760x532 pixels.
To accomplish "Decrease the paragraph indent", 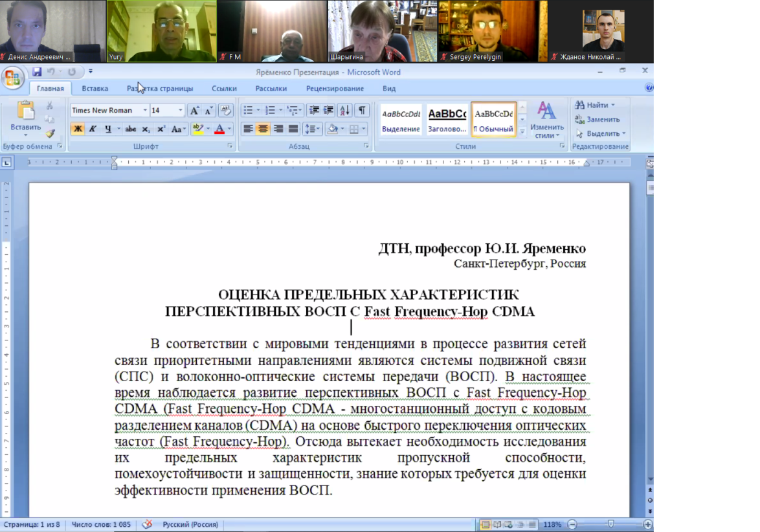I will (x=314, y=111).
